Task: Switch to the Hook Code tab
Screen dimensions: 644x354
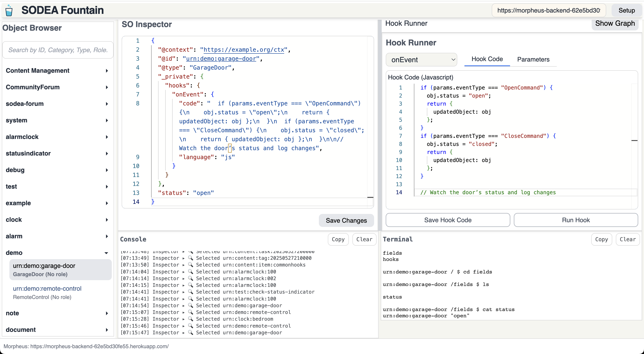Action: tap(487, 59)
